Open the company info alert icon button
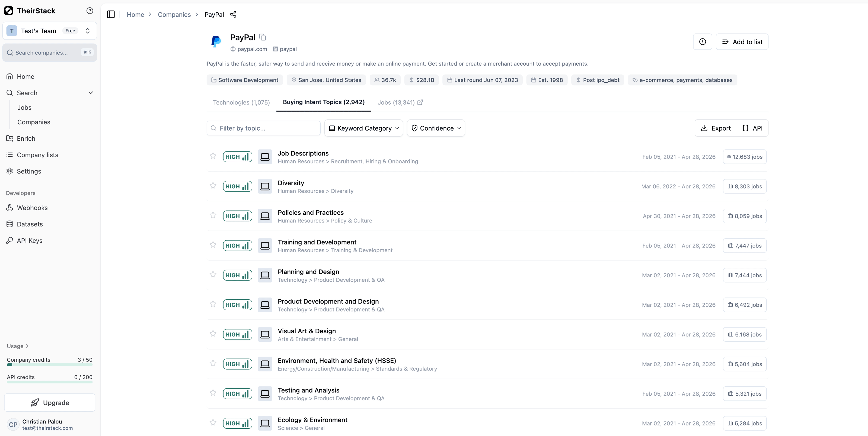Screen dimensions: 868x436 (x=702, y=42)
